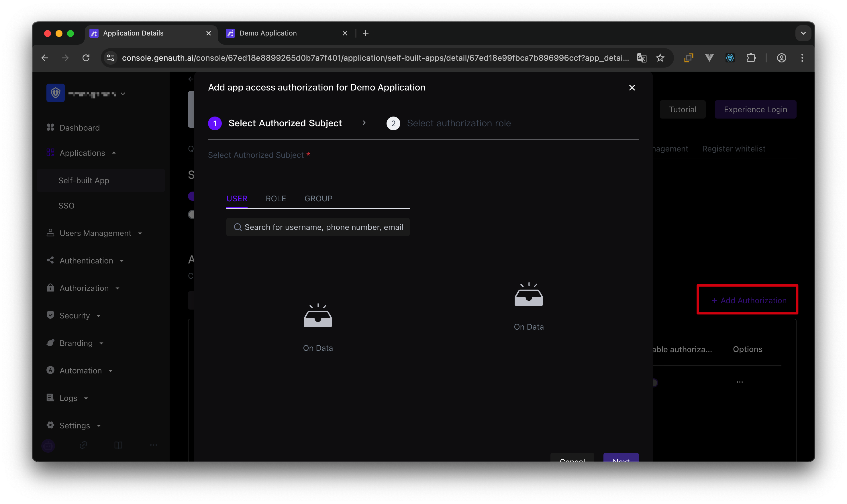
Task: Click Select authorization role step label
Action: pyautogui.click(x=459, y=123)
